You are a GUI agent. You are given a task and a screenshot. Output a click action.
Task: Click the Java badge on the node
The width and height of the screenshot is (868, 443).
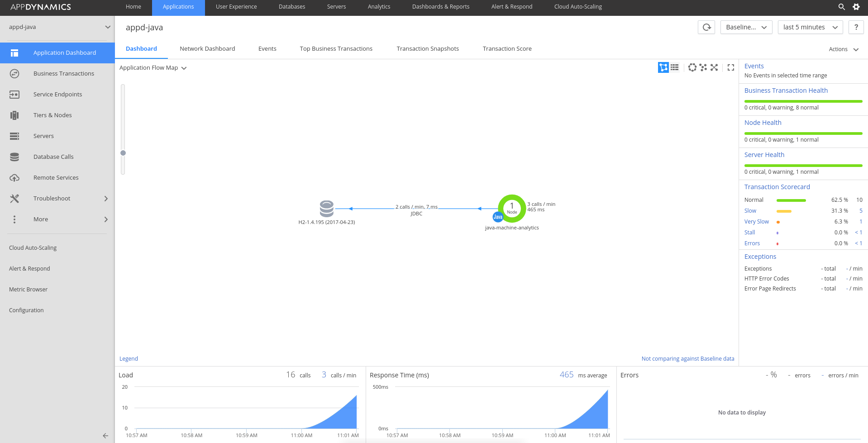[498, 217]
